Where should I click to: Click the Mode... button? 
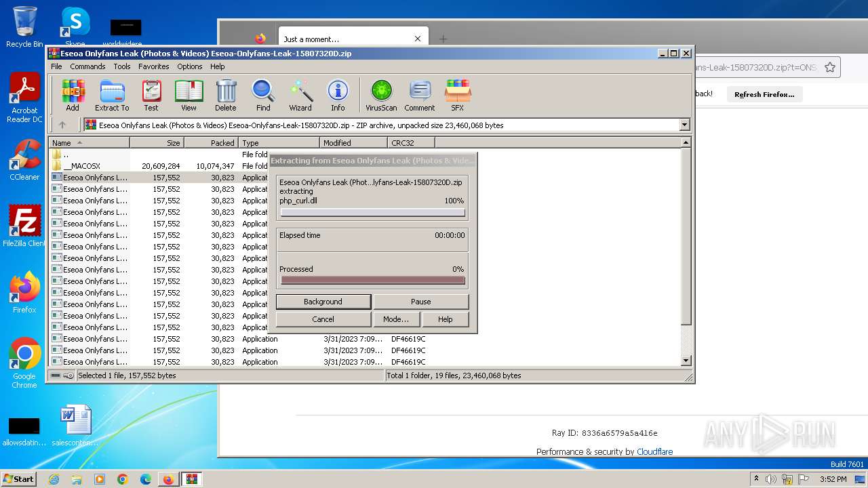[x=396, y=319]
